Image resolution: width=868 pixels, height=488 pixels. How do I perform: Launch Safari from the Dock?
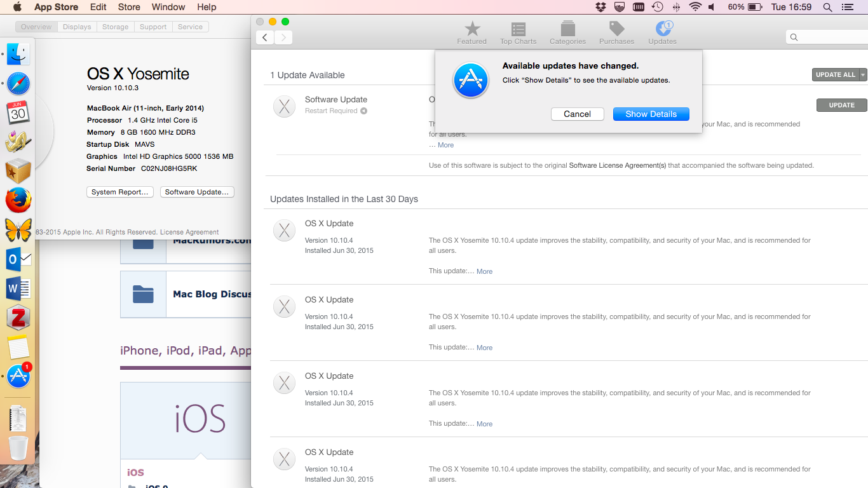18,84
